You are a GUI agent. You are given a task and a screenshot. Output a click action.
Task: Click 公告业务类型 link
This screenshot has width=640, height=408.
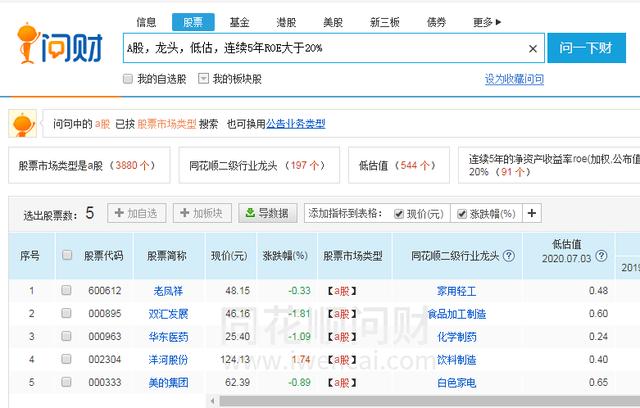pos(296,124)
